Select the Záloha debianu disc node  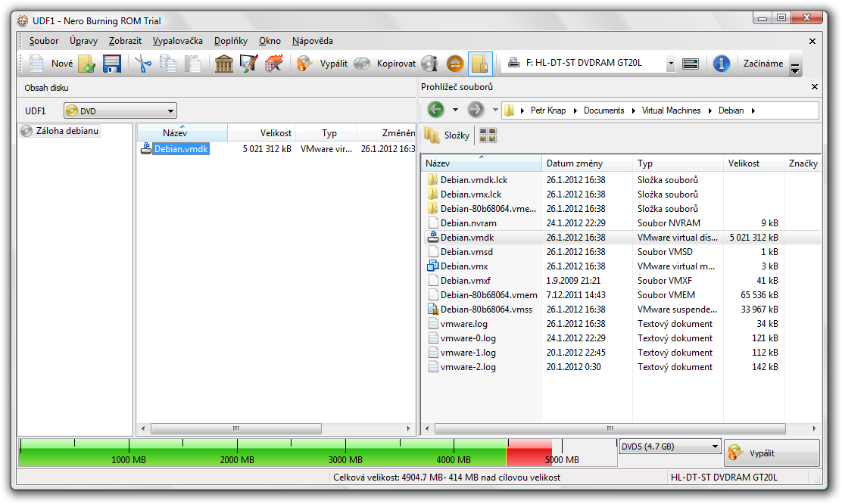[60, 130]
